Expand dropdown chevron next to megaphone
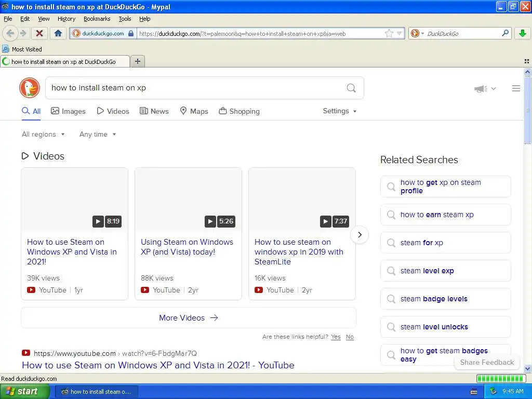Screen dimensions: 532x399 (x=494, y=88)
